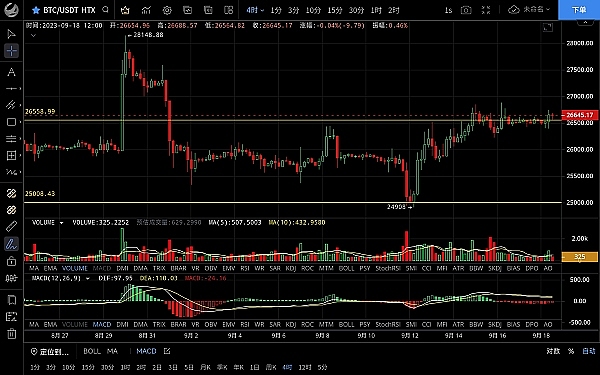Select the ruler measurement tool
The height and width of the screenshot is (375, 600).
coord(11,227)
